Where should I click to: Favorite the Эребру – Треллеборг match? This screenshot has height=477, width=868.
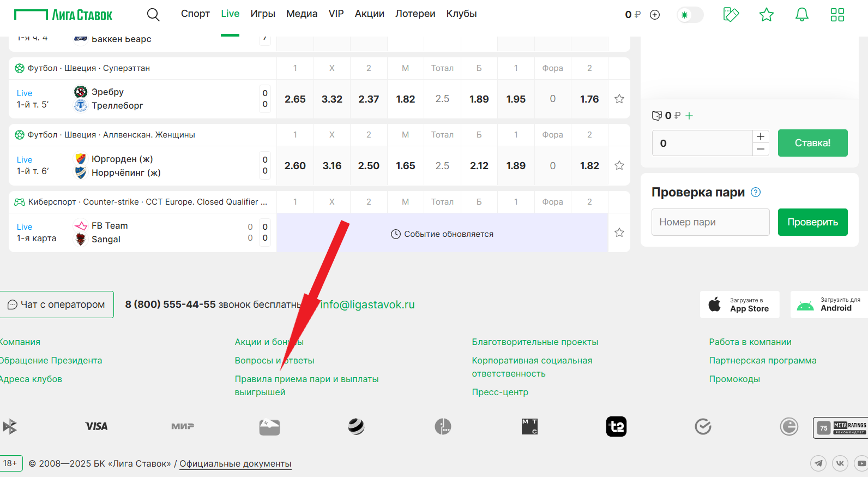click(x=619, y=99)
